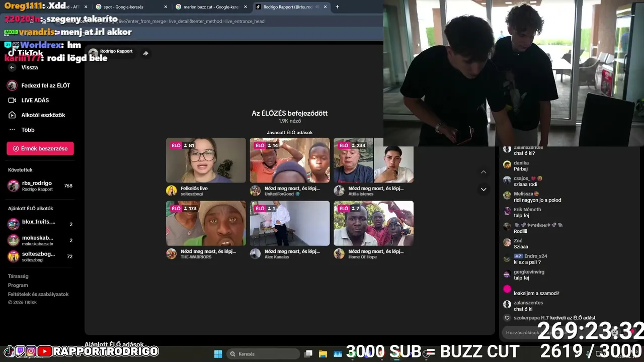Image resolution: width=644 pixels, height=362 pixels.
Task: Open Alex Kanalas live stream thumbnail
Action: pyautogui.click(x=290, y=223)
